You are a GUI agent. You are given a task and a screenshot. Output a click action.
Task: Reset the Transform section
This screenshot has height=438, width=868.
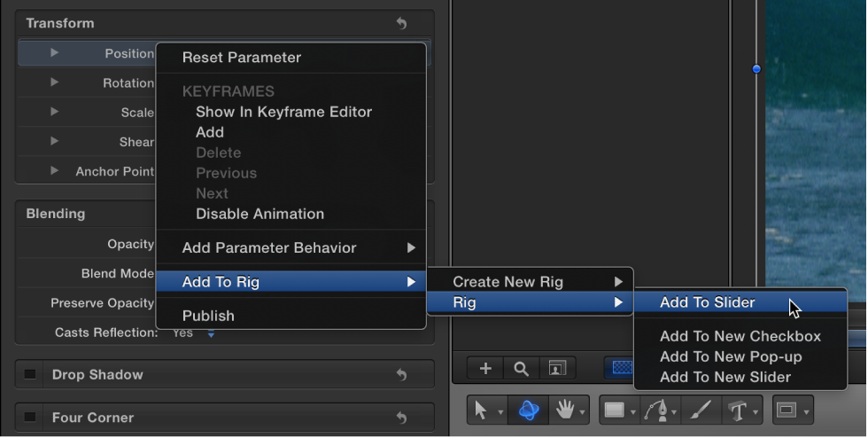tap(402, 23)
